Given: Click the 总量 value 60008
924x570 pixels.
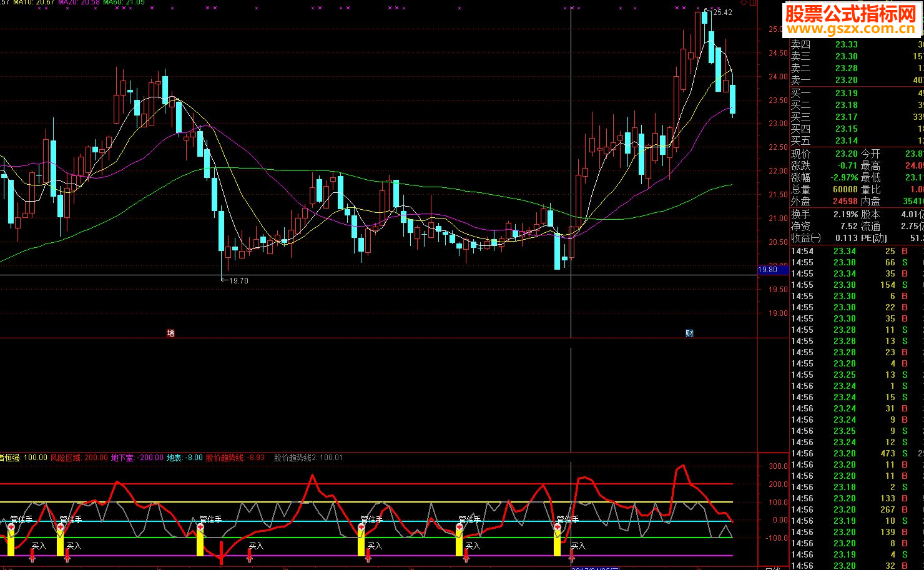Looking at the screenshot, I should point(845,189).
